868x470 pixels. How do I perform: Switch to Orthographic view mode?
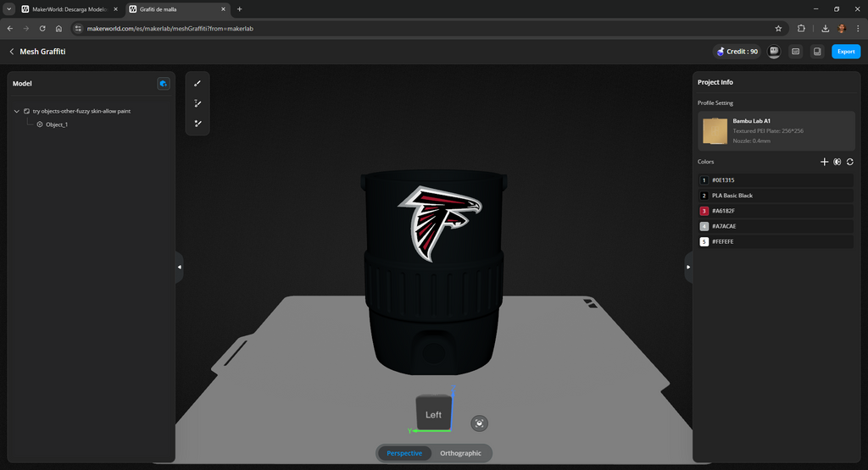point(460,453)
